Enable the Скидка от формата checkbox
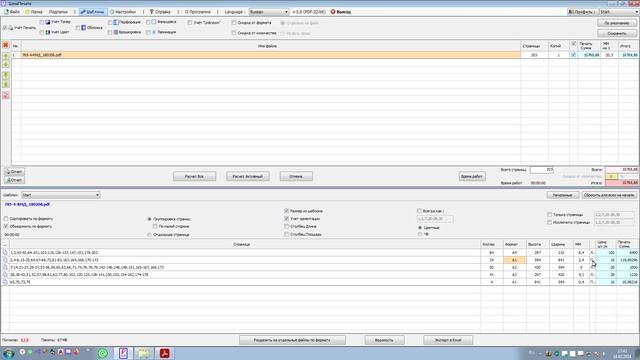 coord(234,23)
